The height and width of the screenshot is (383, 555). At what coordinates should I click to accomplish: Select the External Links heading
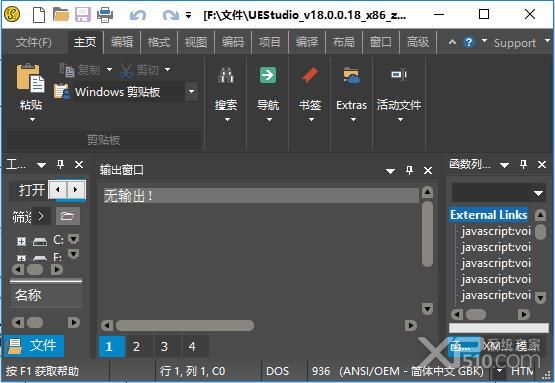coord(488,215)
